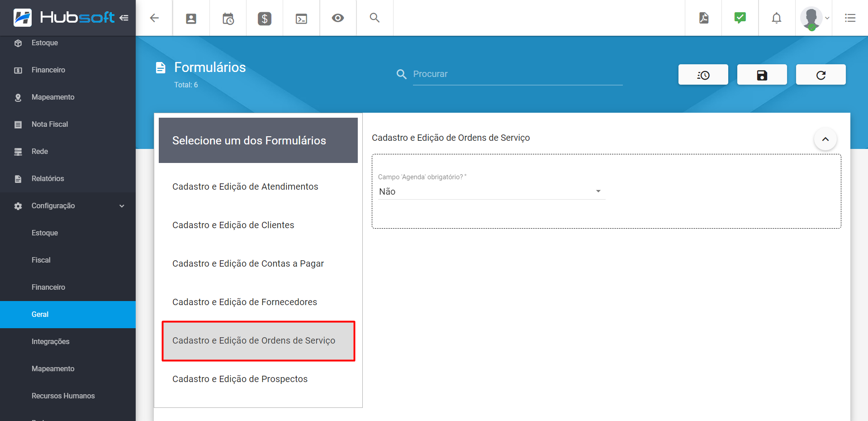
Task: Open the list menu icon at top right
Action: [850, 18]
